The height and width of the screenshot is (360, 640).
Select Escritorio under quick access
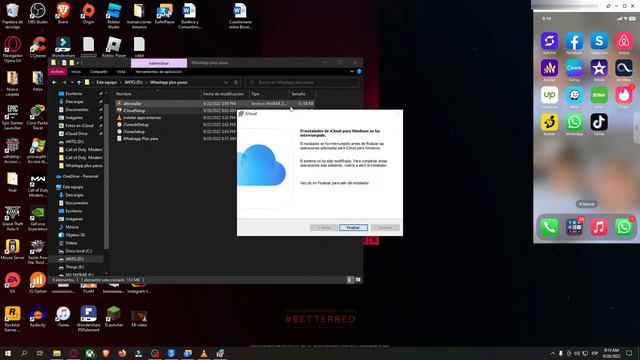click(x=73, y=93)
